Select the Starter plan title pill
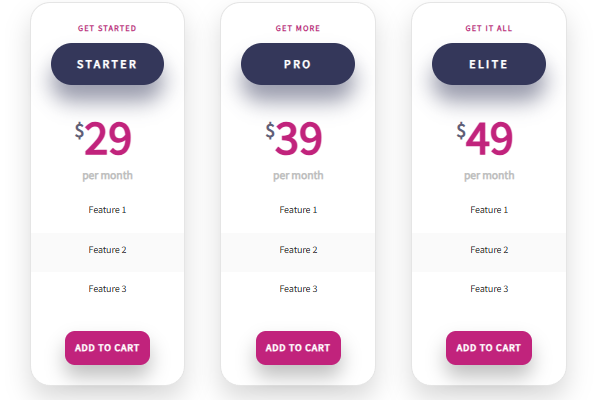The height and width of the screenshot is (400, 600). pos(107,64)
